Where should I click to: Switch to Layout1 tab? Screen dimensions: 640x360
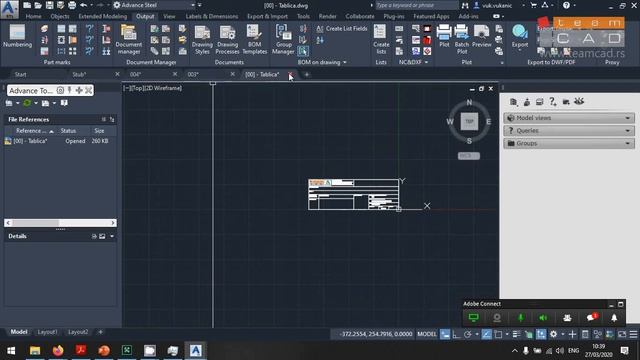pyautogui.click(x=47, y=332)
